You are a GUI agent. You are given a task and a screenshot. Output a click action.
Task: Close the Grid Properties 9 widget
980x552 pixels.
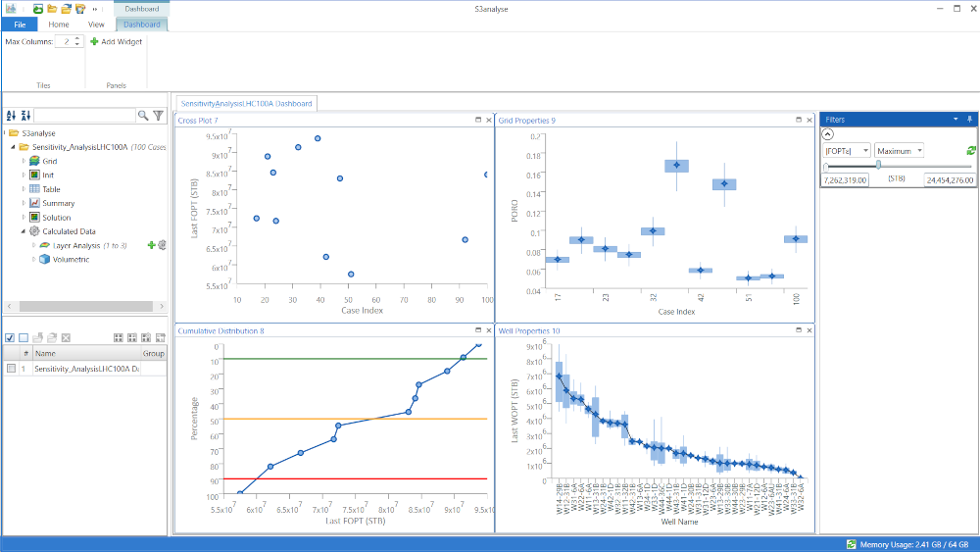click(x=809, y=120)
